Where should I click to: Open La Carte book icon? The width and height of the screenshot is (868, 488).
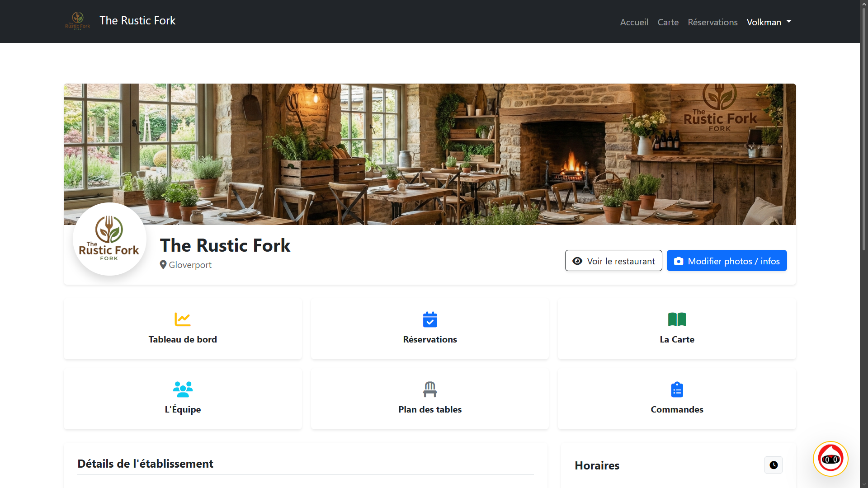coord(676,319)
